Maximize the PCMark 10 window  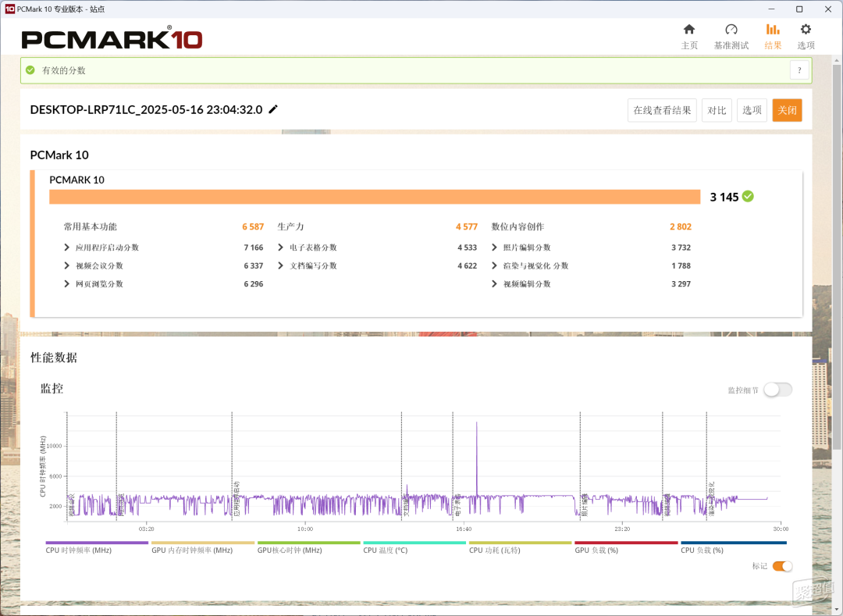(x=799, y=9)
